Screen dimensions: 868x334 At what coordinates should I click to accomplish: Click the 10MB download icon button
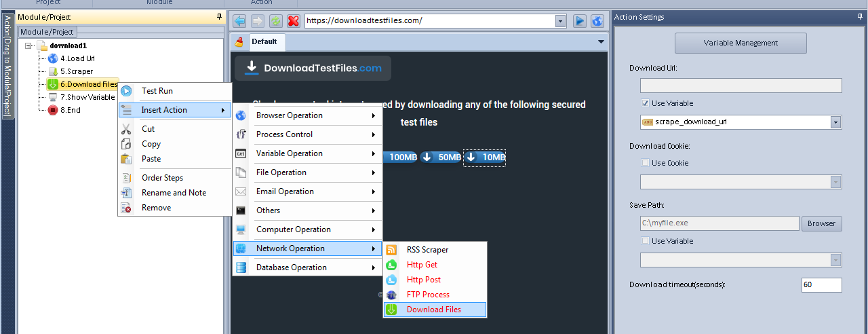pos(484,157)
